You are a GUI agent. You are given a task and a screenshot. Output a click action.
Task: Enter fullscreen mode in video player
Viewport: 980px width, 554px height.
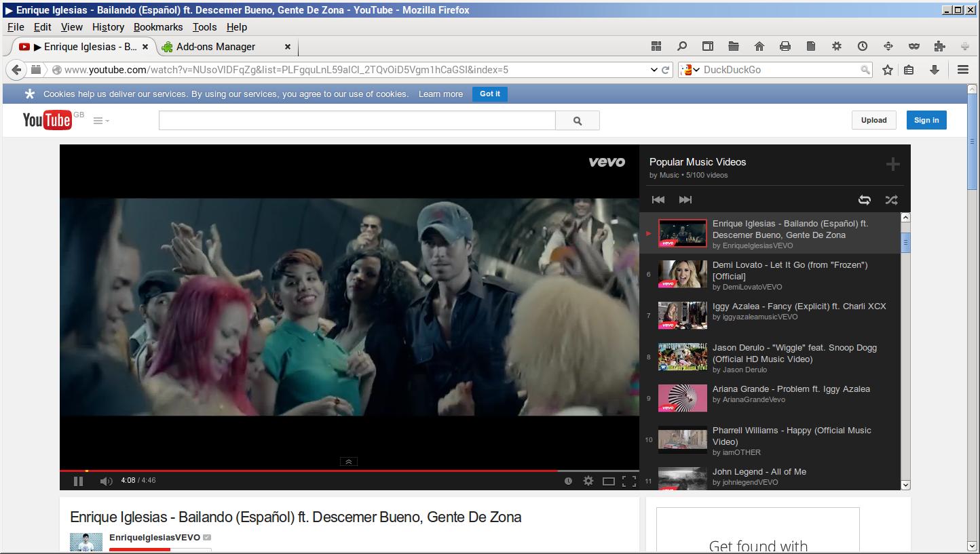pos(629,481)
